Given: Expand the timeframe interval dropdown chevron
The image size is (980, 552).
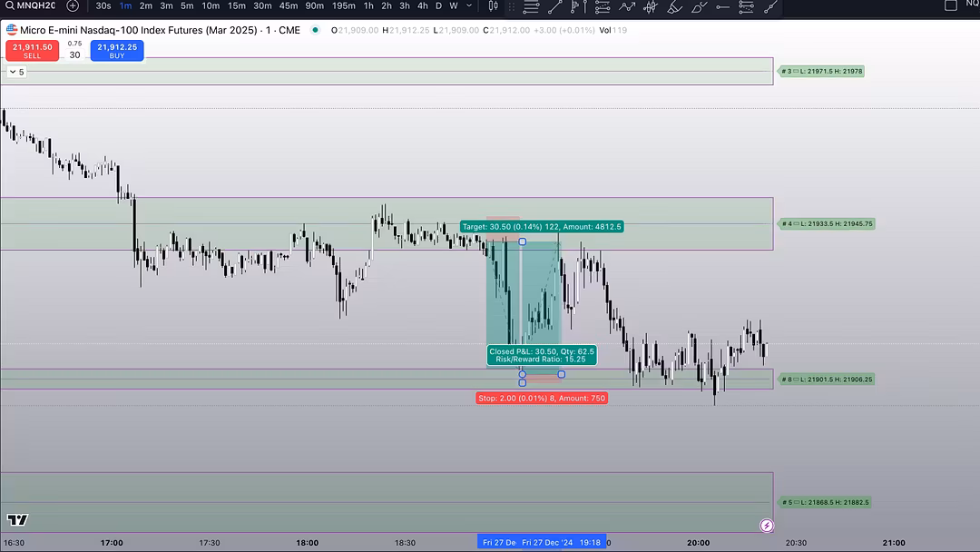Looking at the screenshot, I should tap(471, 6).
